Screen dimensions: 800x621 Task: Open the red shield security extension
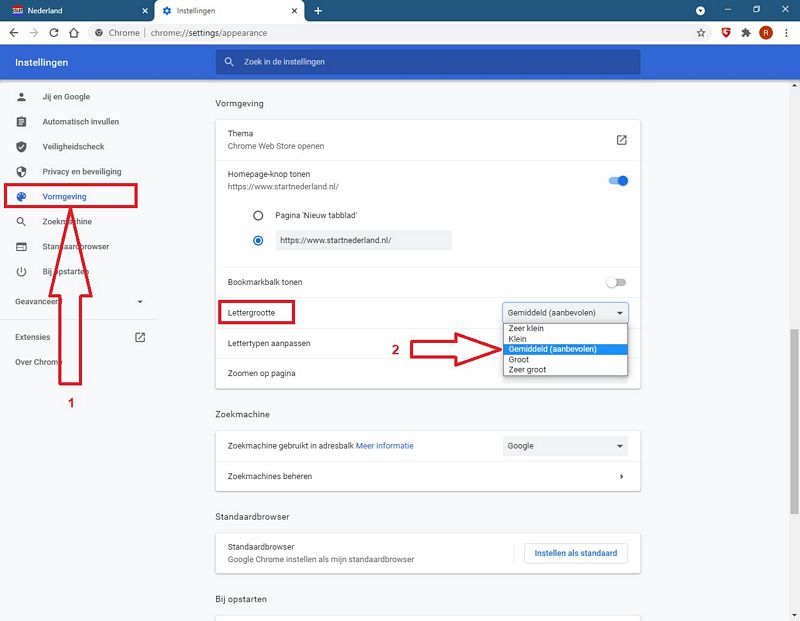[726, 33]
